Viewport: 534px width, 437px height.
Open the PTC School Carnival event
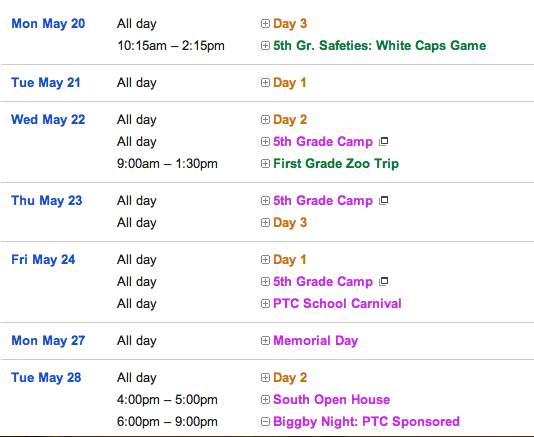pos(337,303)
